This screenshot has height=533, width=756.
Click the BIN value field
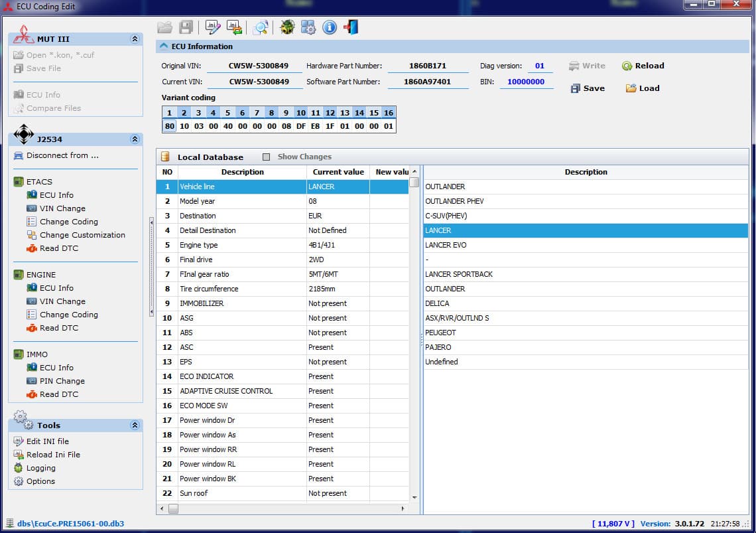pos(526,82)
